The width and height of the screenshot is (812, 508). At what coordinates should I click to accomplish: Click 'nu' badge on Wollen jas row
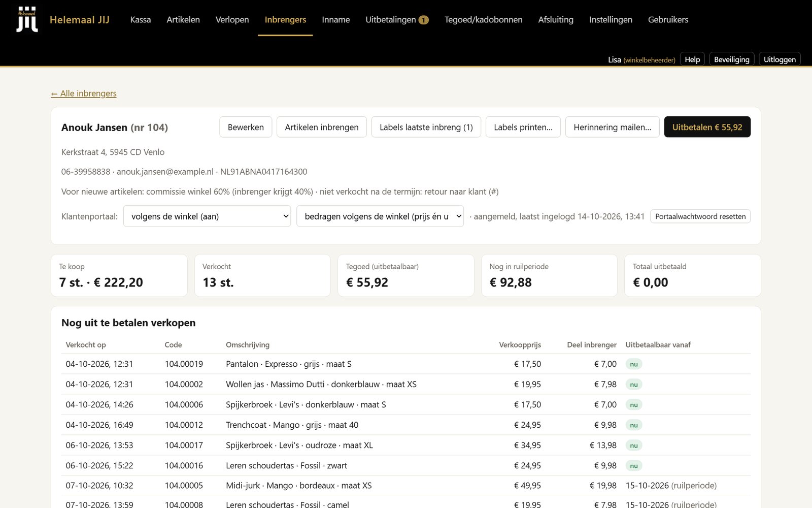[x=634, y=385]
